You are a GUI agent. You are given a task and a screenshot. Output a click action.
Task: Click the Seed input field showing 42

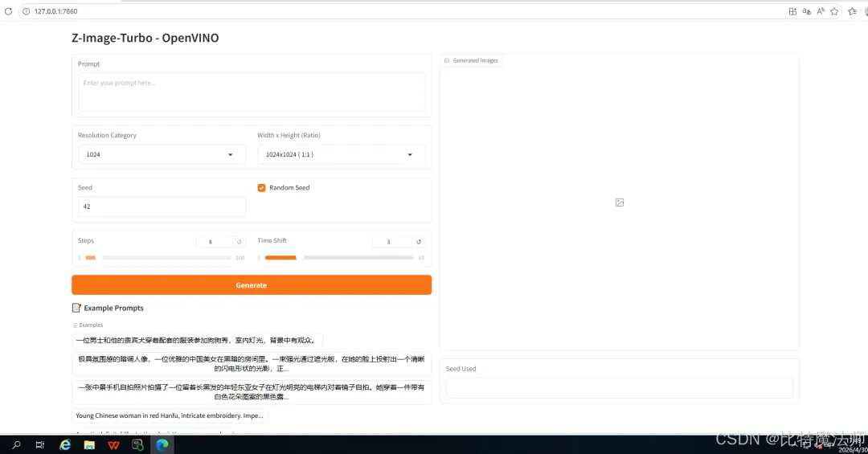161,207
